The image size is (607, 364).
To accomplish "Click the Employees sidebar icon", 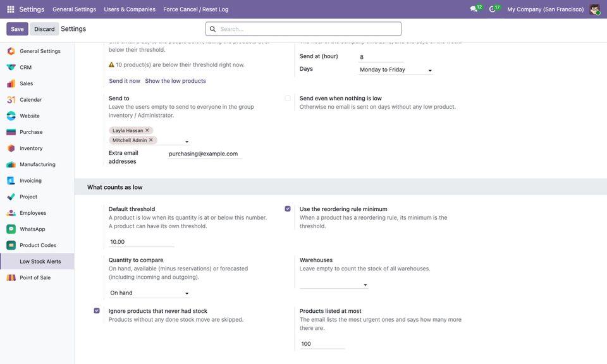I will tap(11, 213).
